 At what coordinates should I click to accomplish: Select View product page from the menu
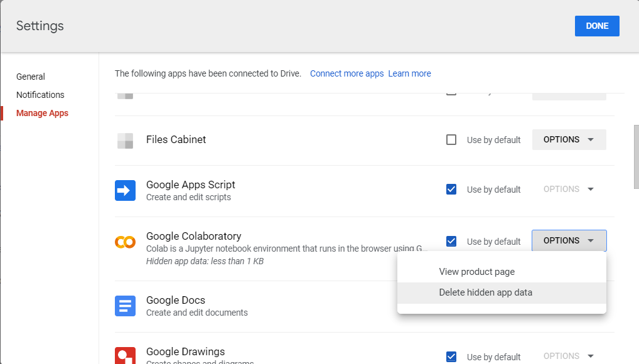point(477,271)
